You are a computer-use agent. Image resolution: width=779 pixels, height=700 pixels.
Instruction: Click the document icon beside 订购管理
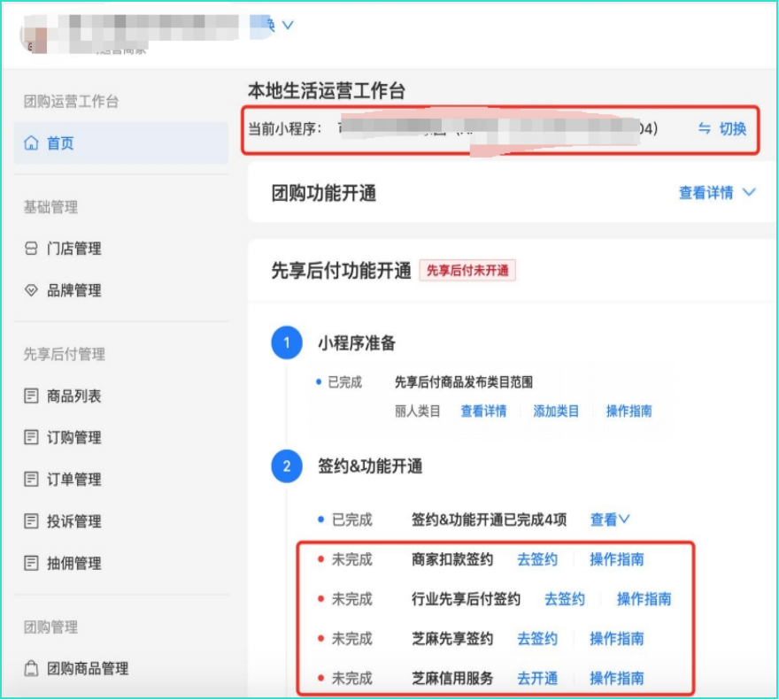(x=32, y=437)
